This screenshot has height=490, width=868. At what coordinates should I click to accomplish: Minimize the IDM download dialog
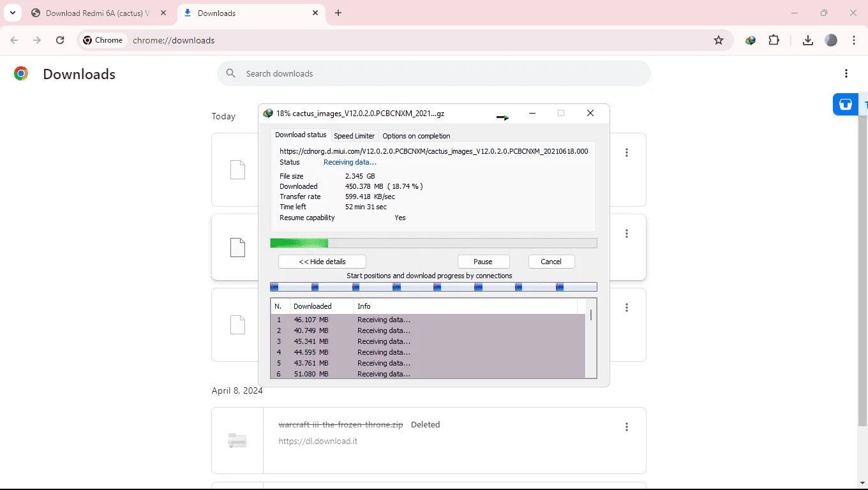click(x=532, y=113)
